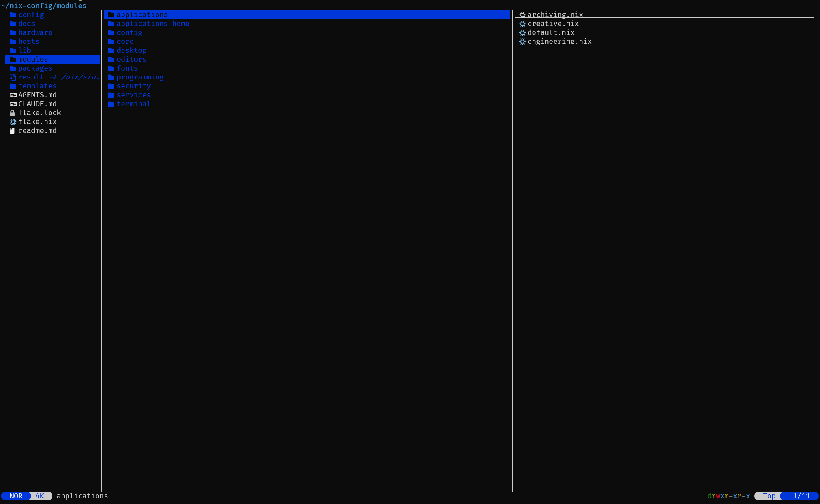Click the markdown icon next to CLAUDE.md
The image size is (820, 504).
13,104
